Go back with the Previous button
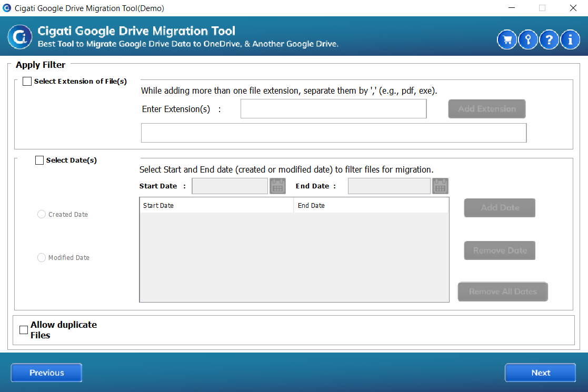588x392 pixels. pos(46,373)
